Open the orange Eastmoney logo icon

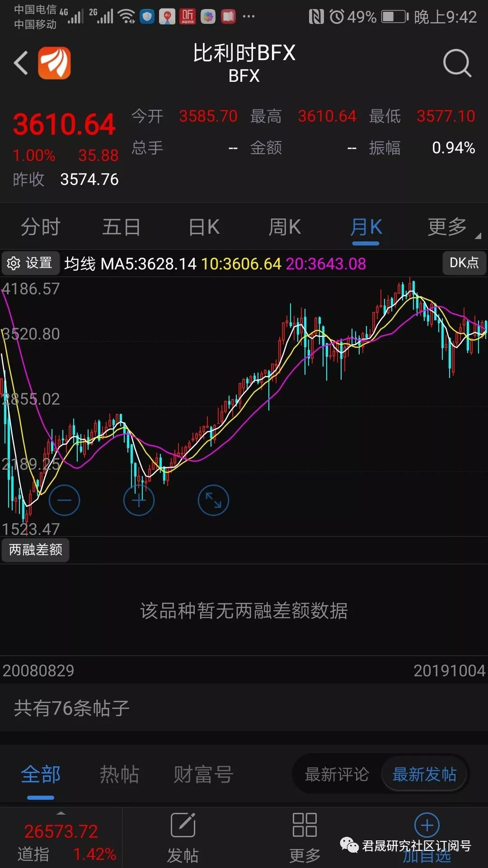pyautogui.click(x=54, y=63)
